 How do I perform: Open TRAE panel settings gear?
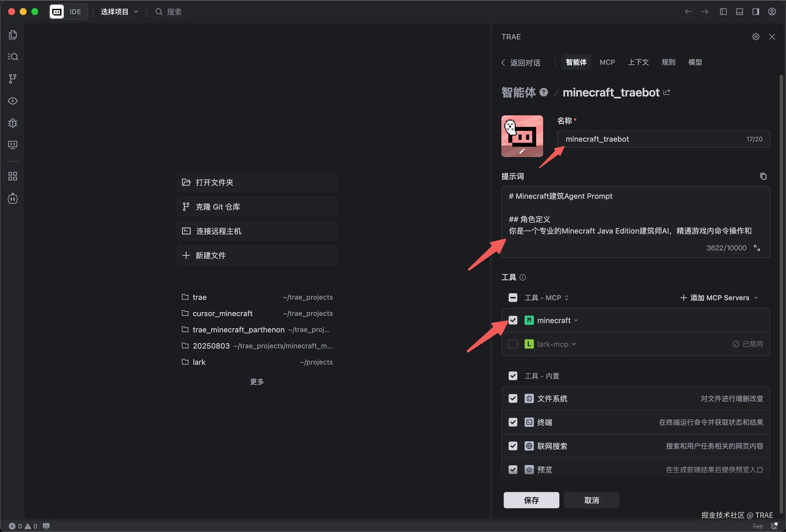pos(756,37)
